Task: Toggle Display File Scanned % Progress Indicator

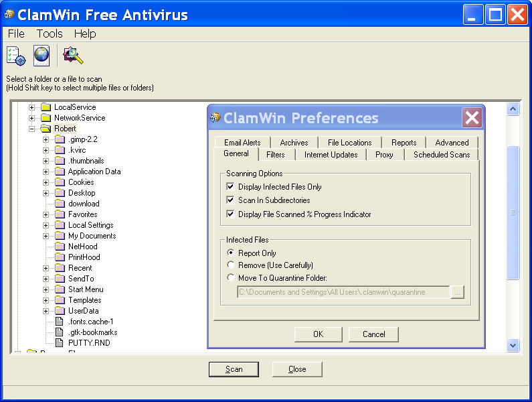Action: pyautogui.click(x=230, y=214)
